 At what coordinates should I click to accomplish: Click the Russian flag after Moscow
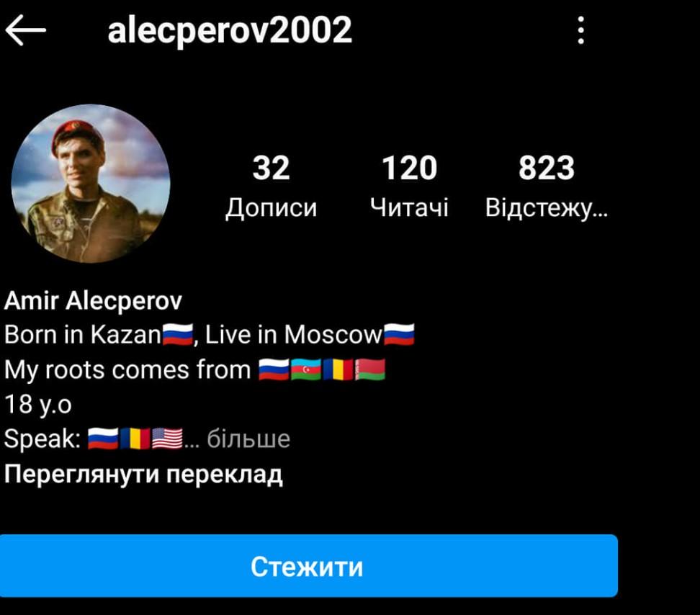coord(399,335)
